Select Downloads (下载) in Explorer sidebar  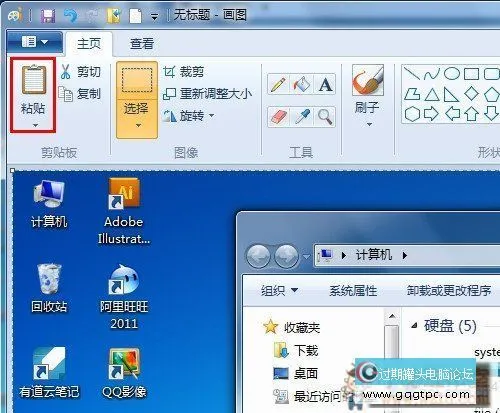tap(296, 350)
